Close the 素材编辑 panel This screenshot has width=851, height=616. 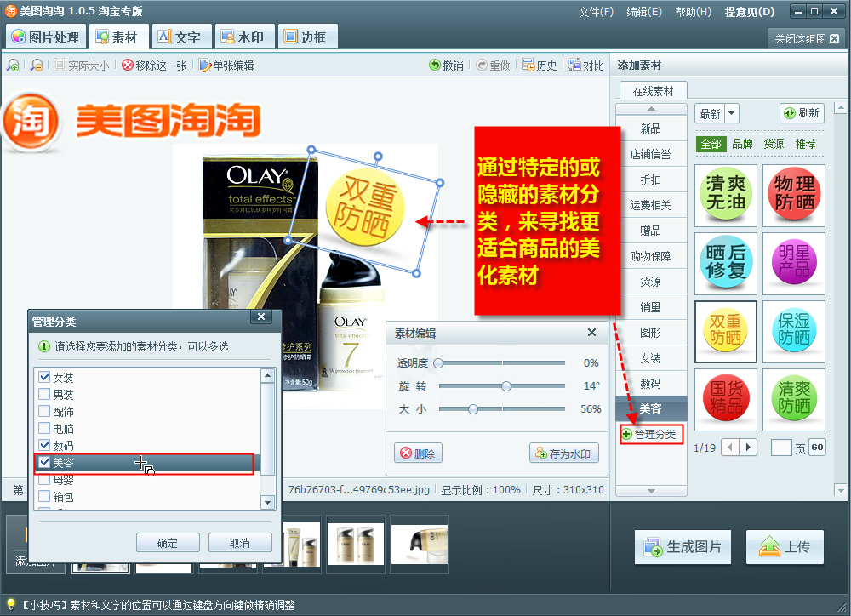(x=591, y=332)
